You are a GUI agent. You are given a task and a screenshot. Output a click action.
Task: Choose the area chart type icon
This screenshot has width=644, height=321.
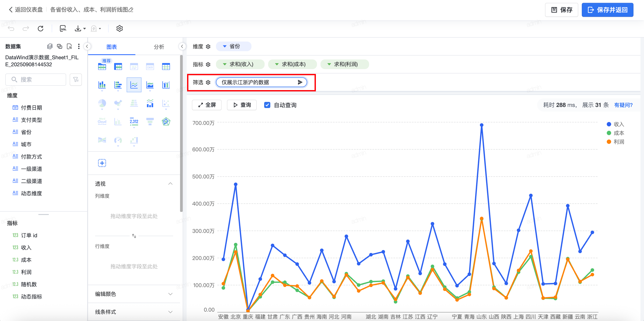point(150,85)
